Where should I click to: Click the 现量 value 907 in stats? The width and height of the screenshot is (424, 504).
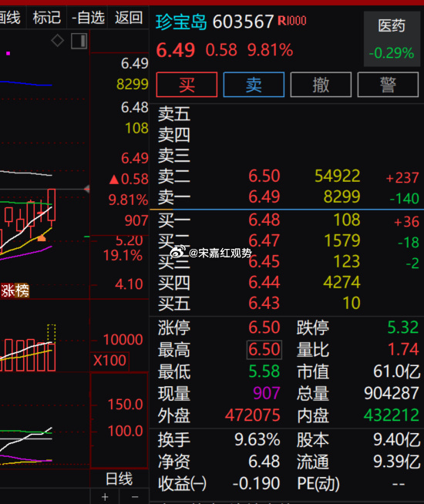click(267, 393)
